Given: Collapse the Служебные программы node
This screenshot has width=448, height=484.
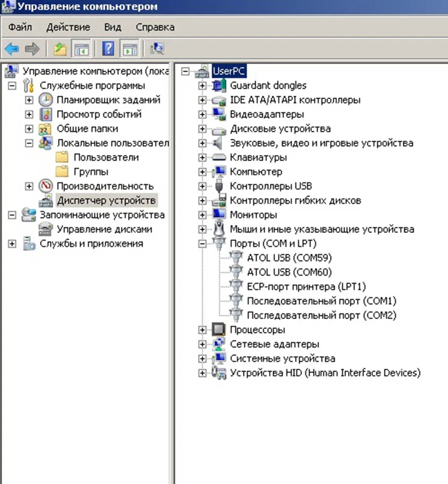Looking at the screenshot, I should click(x=12, y=86).
